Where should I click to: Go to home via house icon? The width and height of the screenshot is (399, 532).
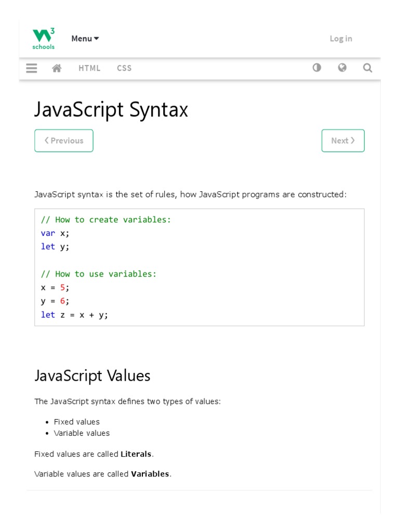57,68
